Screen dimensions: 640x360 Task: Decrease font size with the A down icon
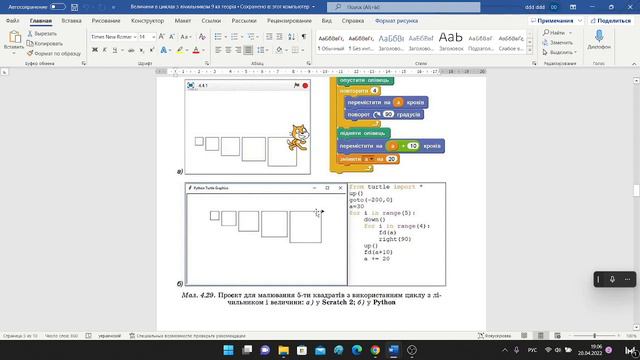pyautogui.click(x=172, y=37)
